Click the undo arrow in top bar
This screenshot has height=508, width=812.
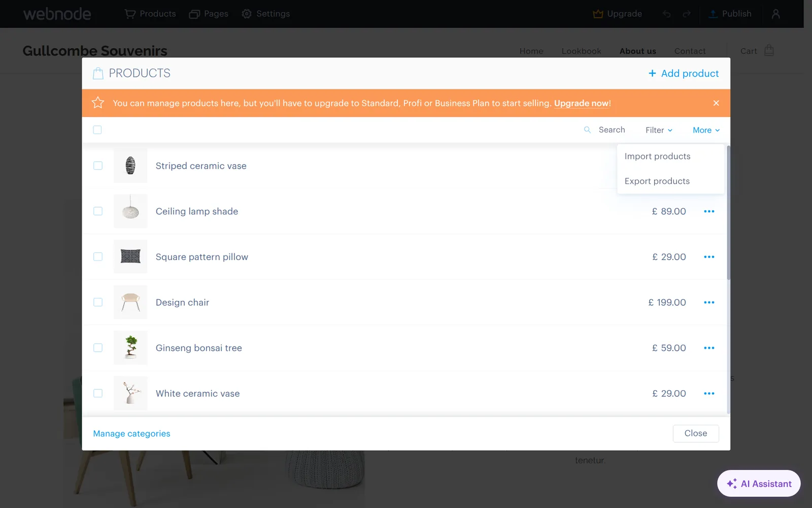point(666,14)
